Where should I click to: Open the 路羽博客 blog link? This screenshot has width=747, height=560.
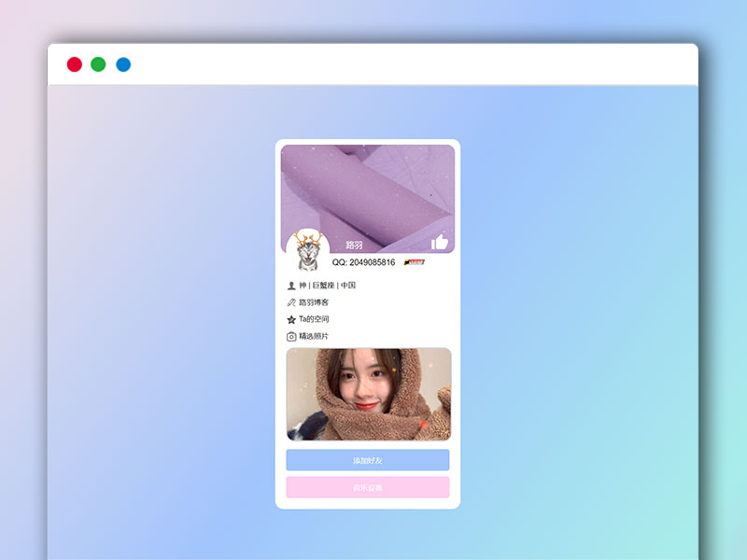tap(314, 302)
